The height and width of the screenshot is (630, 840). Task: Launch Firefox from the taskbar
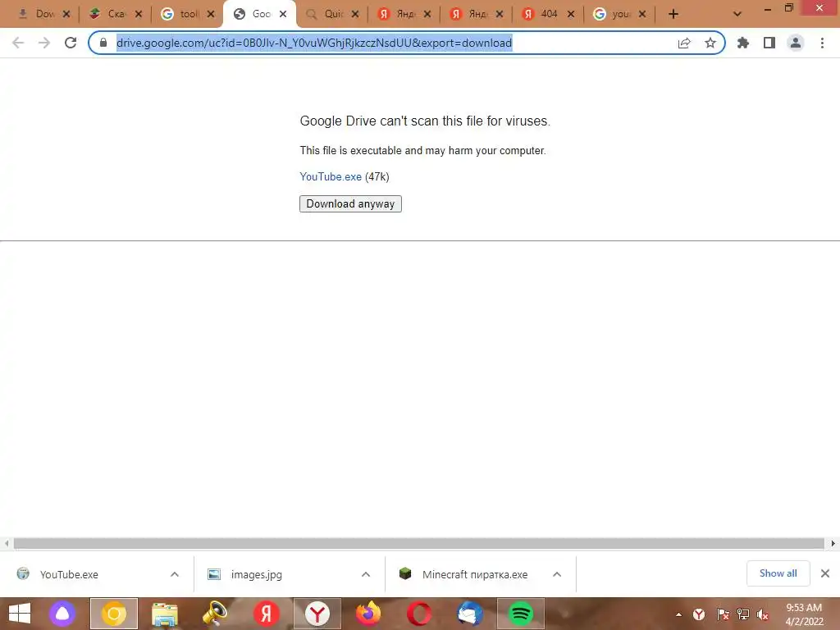coord(368,614)
